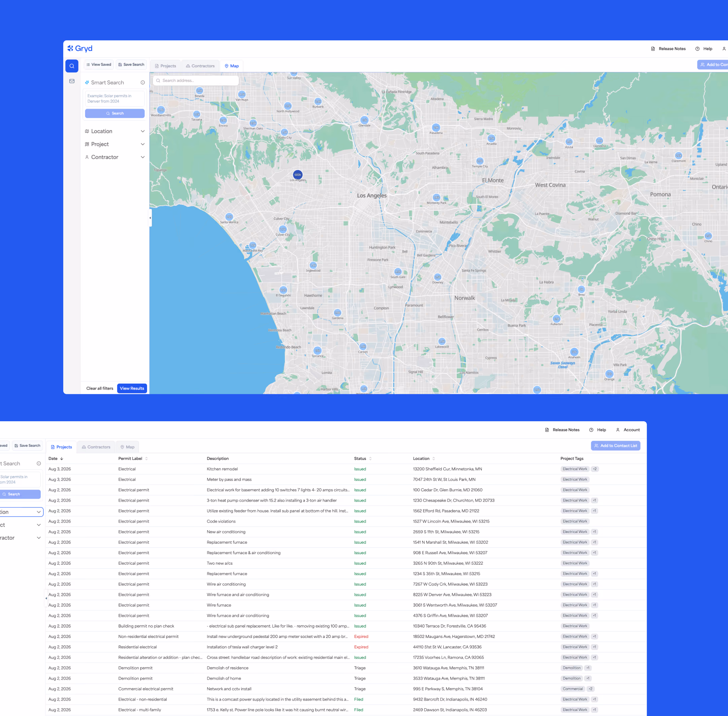
Task: Open Release Notes in the top window
Action: [668, 48]
